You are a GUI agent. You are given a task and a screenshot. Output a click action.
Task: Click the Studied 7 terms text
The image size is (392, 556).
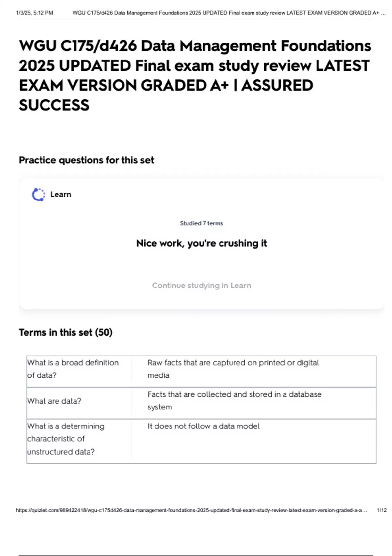201,223
